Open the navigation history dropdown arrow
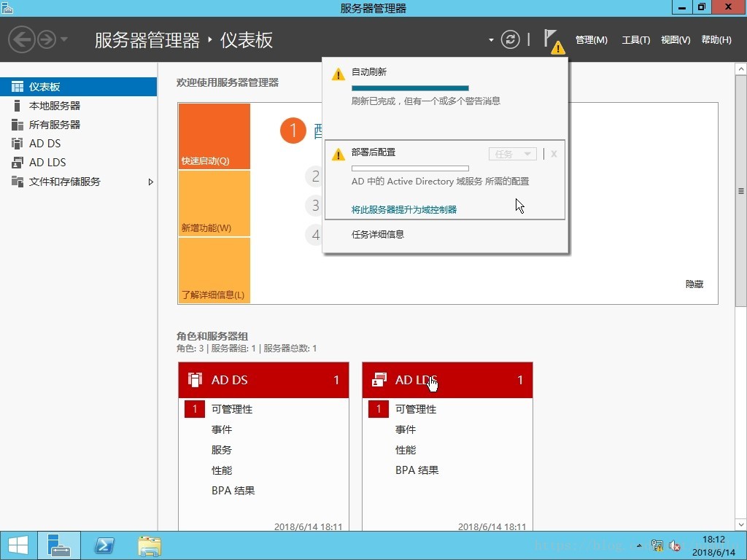The height and width of the screenshot is (560, 747). (x=64, y=39)
